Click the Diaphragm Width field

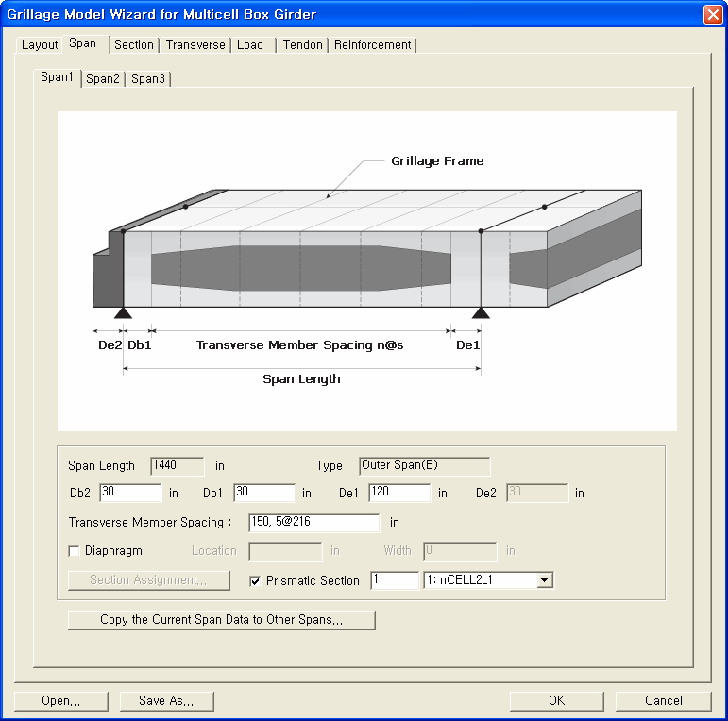(x=460, y=551)
